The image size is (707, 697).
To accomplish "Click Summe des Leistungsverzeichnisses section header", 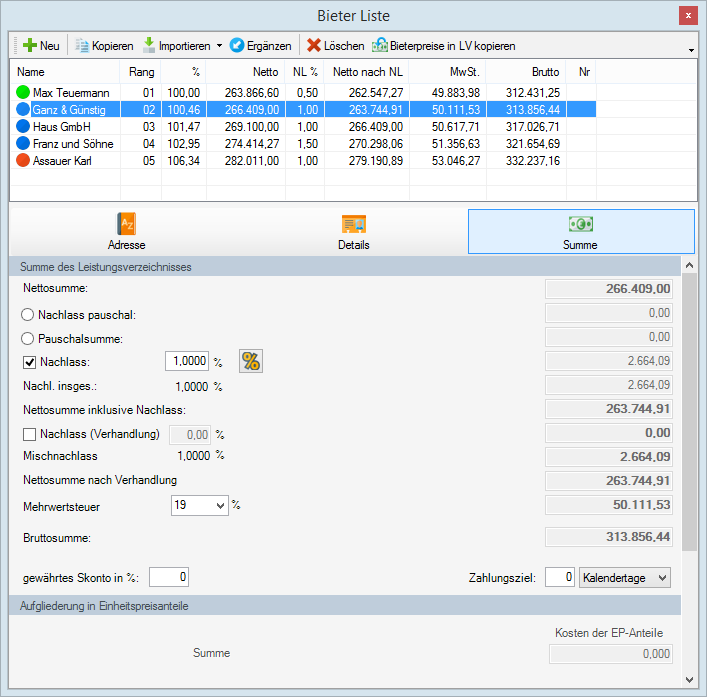I will (345, 267).
